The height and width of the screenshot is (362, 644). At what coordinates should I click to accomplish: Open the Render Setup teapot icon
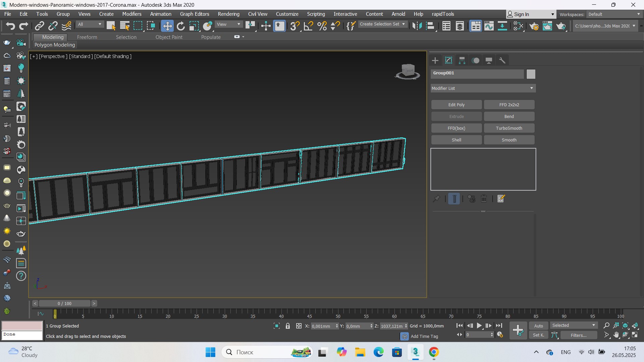(534, 26)
